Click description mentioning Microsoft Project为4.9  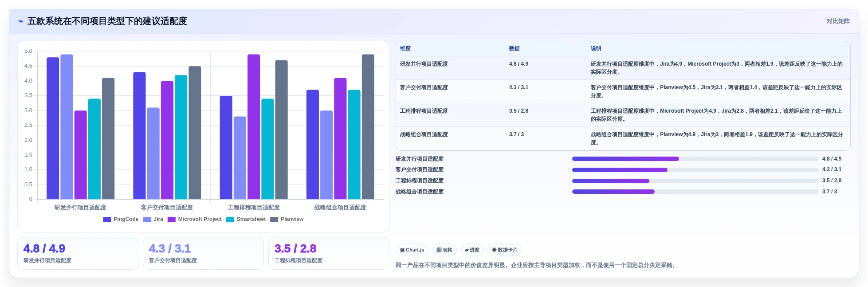pos(717,115)
